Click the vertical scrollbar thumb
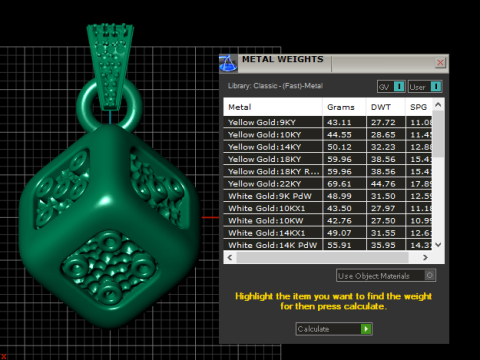 coord(438,134)
